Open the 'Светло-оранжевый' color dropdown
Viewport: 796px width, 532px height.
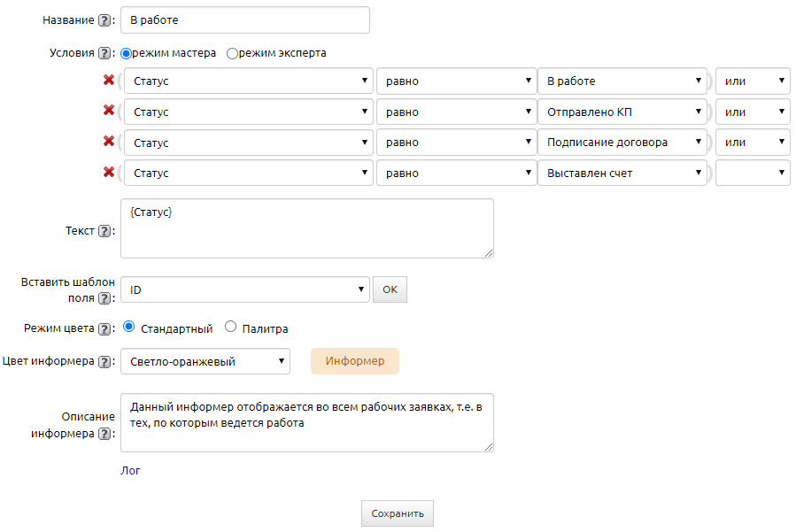pos(205,361)
